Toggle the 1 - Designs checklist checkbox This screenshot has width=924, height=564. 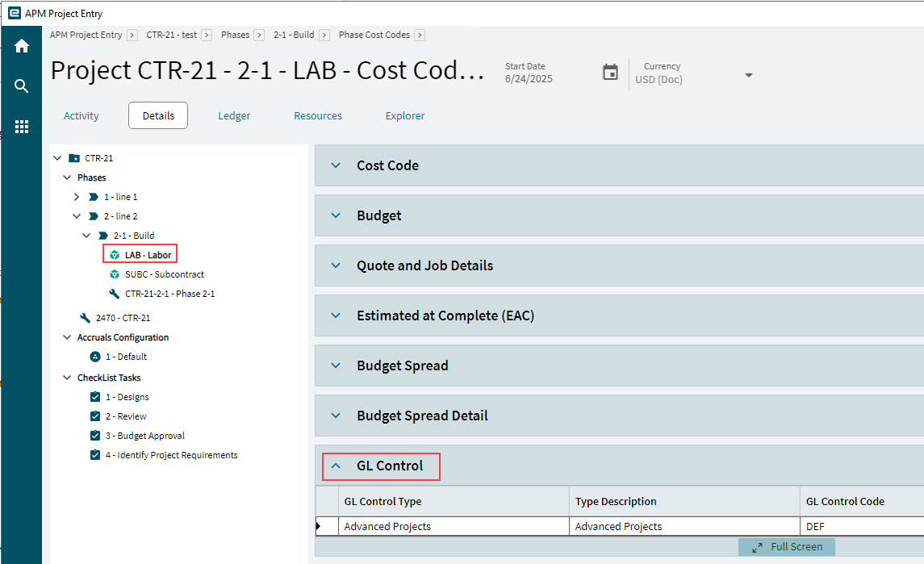95,397
